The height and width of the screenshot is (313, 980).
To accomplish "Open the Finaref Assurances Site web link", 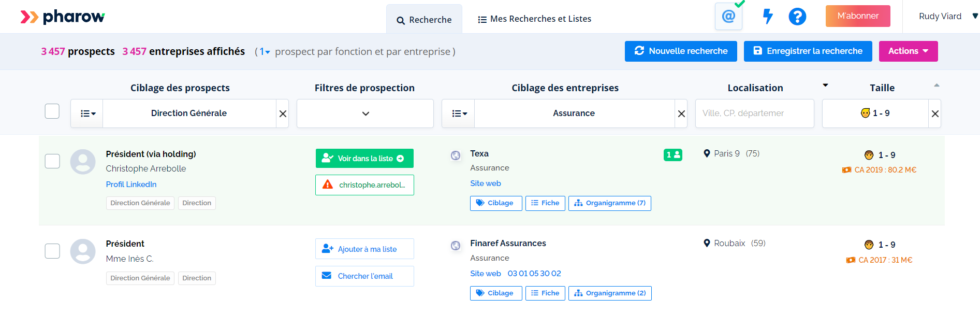I will pyautogui.click(x=486, y=274).
